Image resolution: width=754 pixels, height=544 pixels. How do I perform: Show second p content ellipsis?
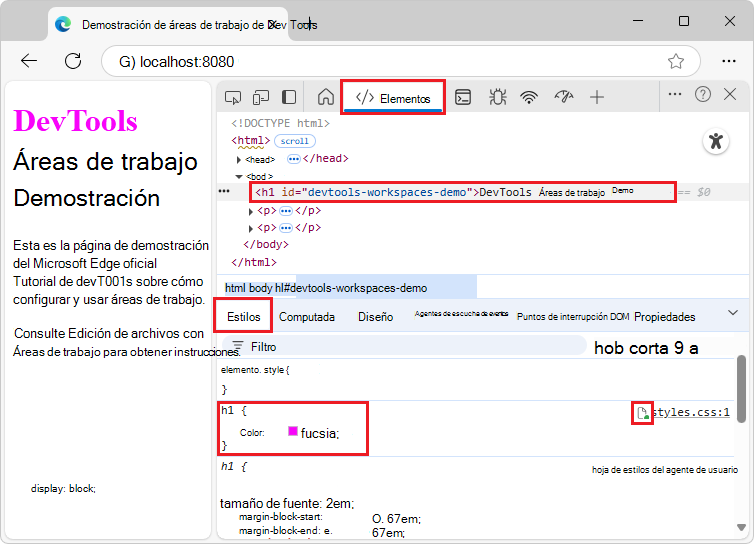[x=286, y=228]
